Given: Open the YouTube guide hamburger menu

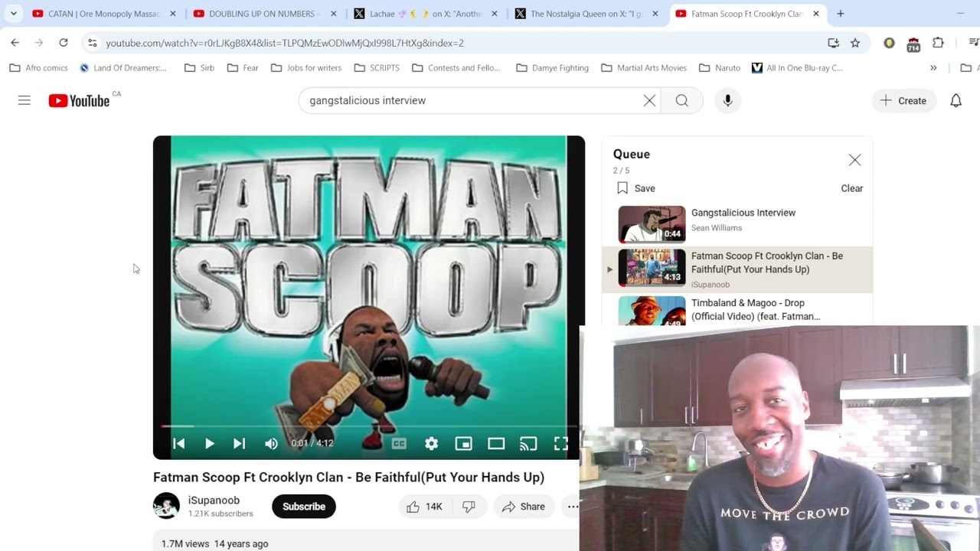Looking at the screenshot, I should click(x=24, y=100).
